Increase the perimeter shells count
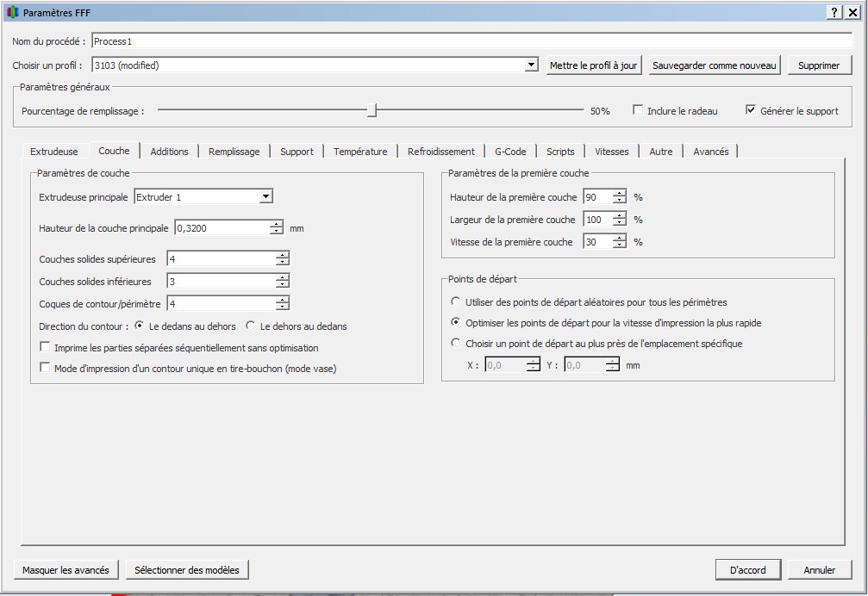The image size is (868, 596). point(282,300)
